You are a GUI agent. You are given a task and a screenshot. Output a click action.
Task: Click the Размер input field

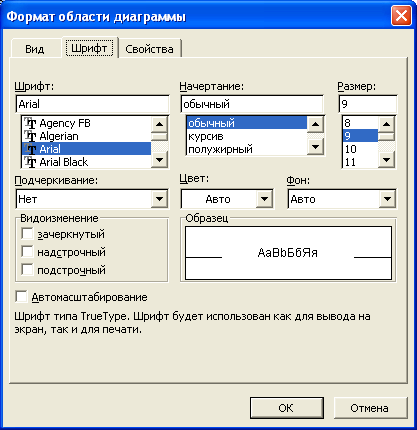(368, 104)
